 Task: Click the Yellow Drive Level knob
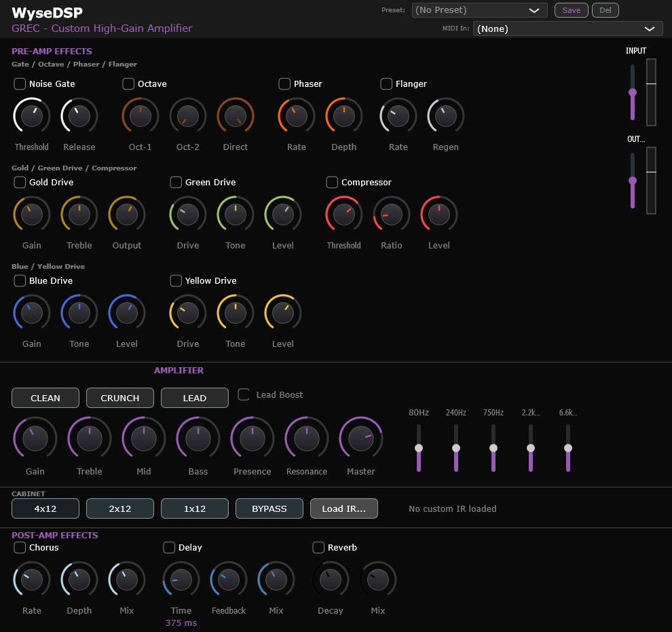pos(283,313)
